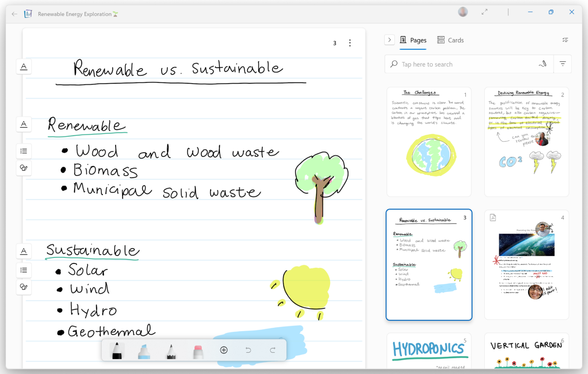Select the pink eraser tool
588x374 pixels.
coord(198,350)
